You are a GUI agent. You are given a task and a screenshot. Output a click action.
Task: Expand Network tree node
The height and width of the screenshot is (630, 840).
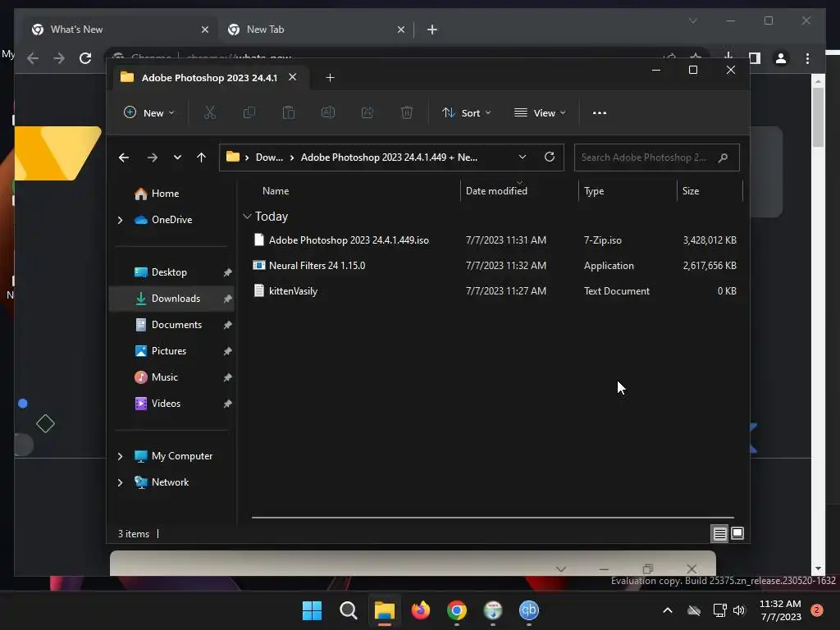click(120, 482)
